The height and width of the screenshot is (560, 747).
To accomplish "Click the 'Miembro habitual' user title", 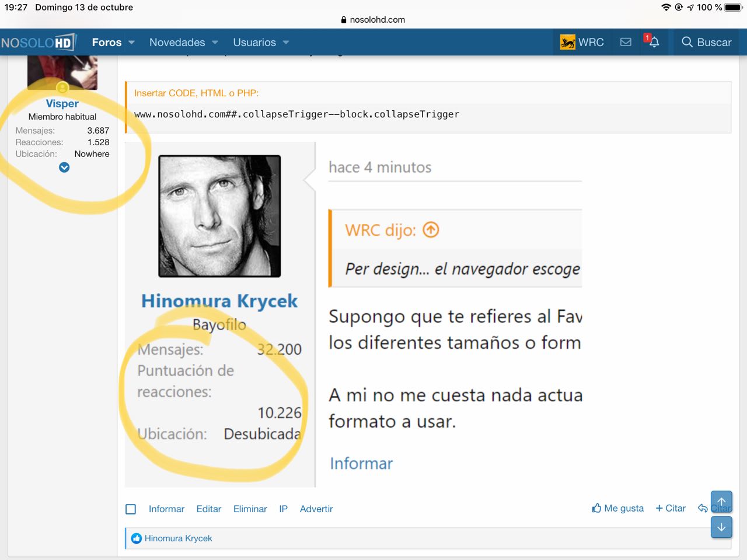I will point(62,117).
